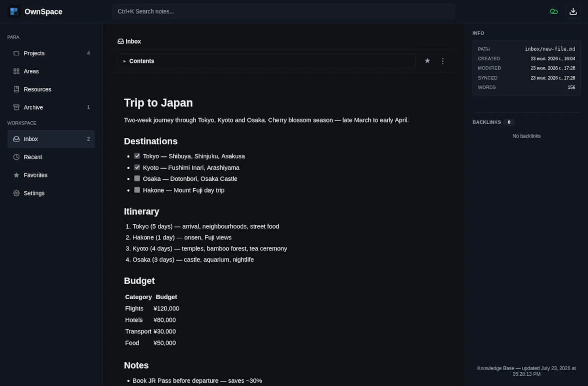The image size is (588, 386).
Task: Click the Flights ¥120,000 budget cell
Action: tap(166, 309)
